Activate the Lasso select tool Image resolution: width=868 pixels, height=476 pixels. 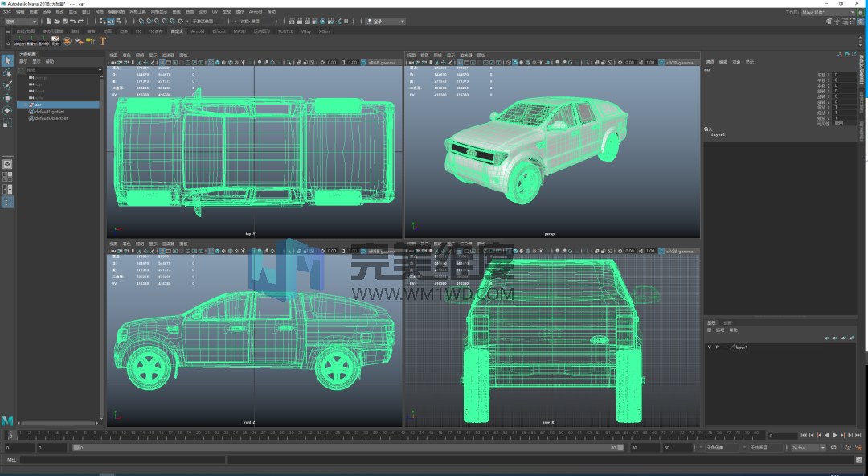(x=7, y=73)
